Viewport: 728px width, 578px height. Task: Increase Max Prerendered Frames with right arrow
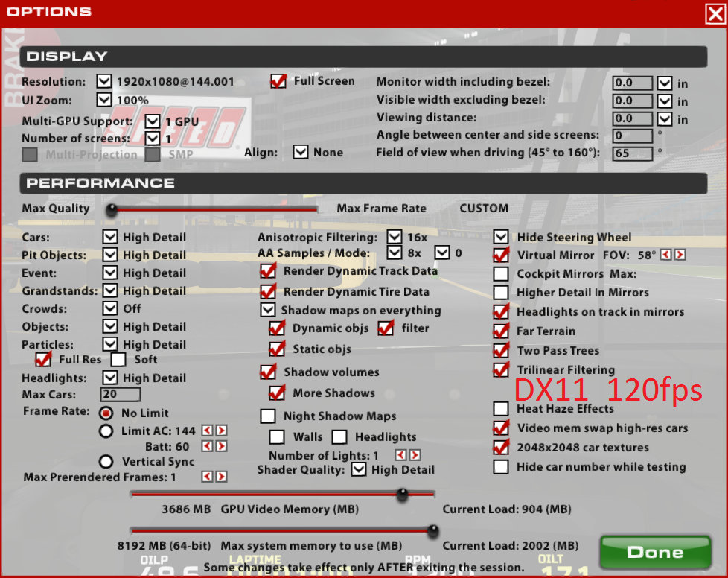[x=221, y=477]
